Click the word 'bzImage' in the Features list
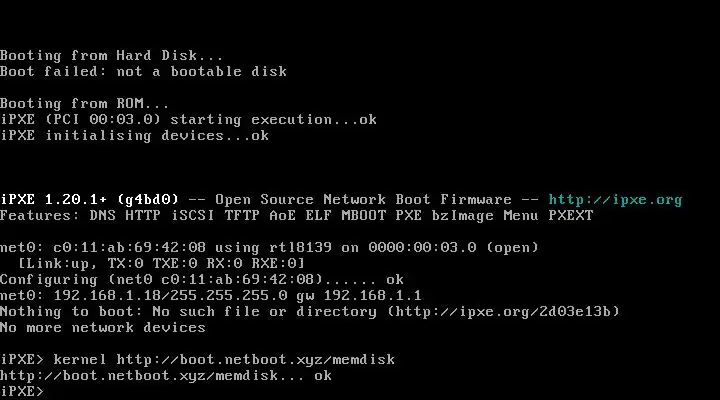Viewport: 720px width, 400px height. (462, 215)
